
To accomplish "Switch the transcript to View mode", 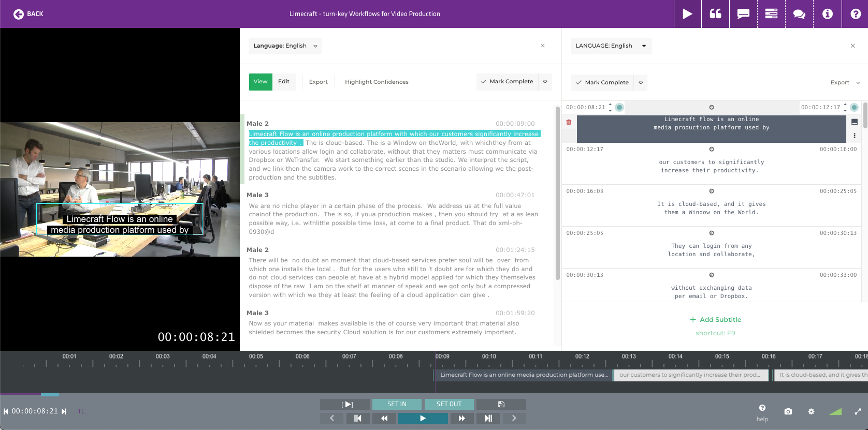I will 261,82.
